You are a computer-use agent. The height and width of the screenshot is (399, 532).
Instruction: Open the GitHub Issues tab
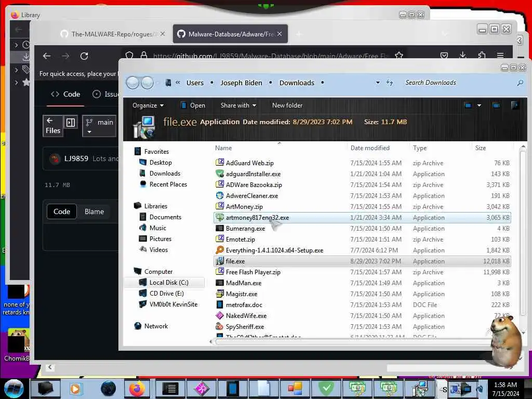point(105,95)
